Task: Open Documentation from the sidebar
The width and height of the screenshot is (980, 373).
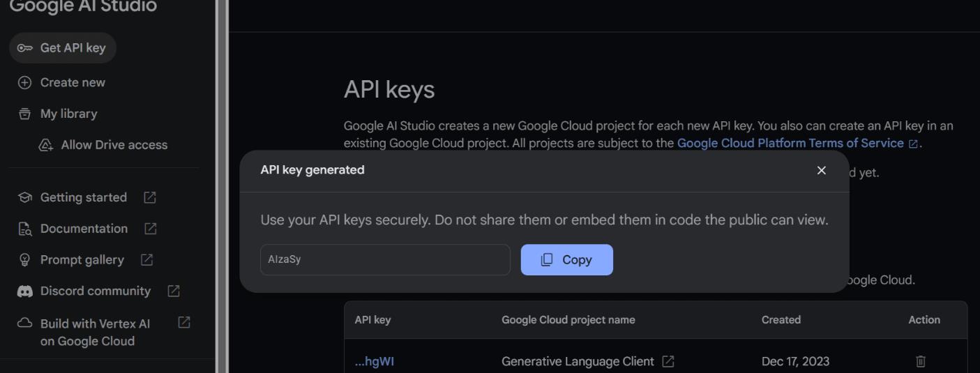Action: coord(84,229)
